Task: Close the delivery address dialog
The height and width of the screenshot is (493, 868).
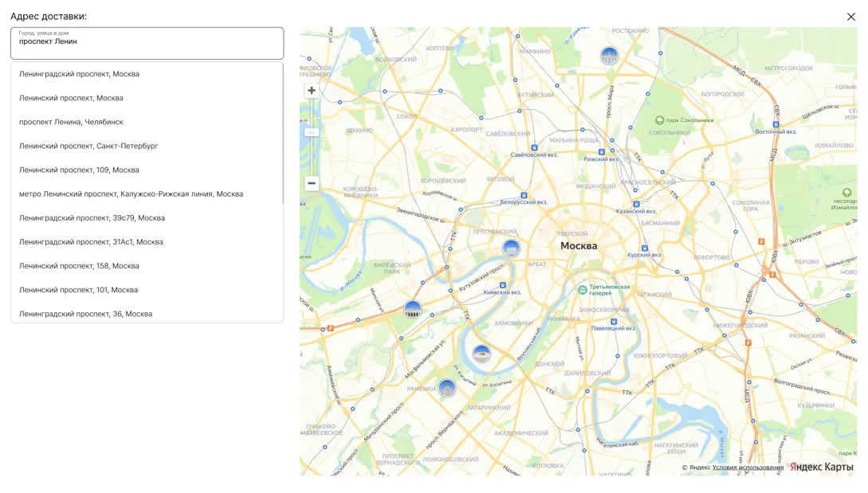Action: pos(850,17)
